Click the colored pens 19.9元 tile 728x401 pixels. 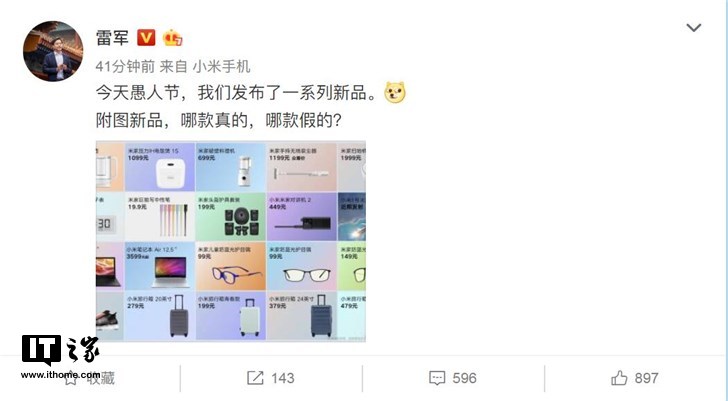[160, 217]
